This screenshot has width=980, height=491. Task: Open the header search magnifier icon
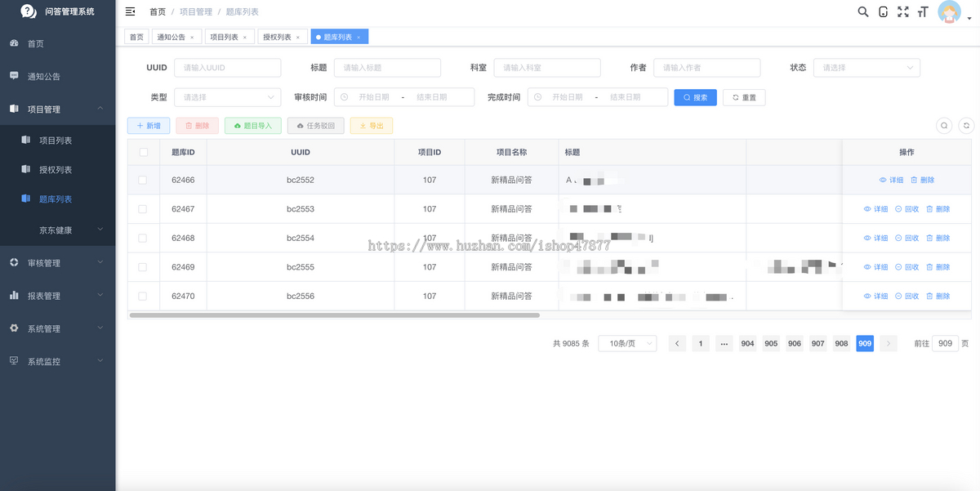pyautogui.click(x=863, y=11)
